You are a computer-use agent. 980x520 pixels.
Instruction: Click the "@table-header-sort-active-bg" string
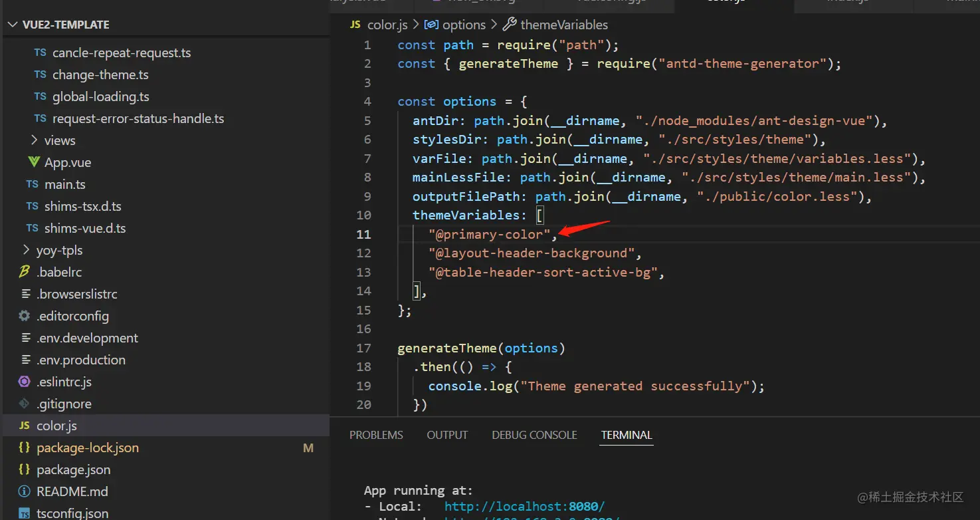tap(543, 272)
